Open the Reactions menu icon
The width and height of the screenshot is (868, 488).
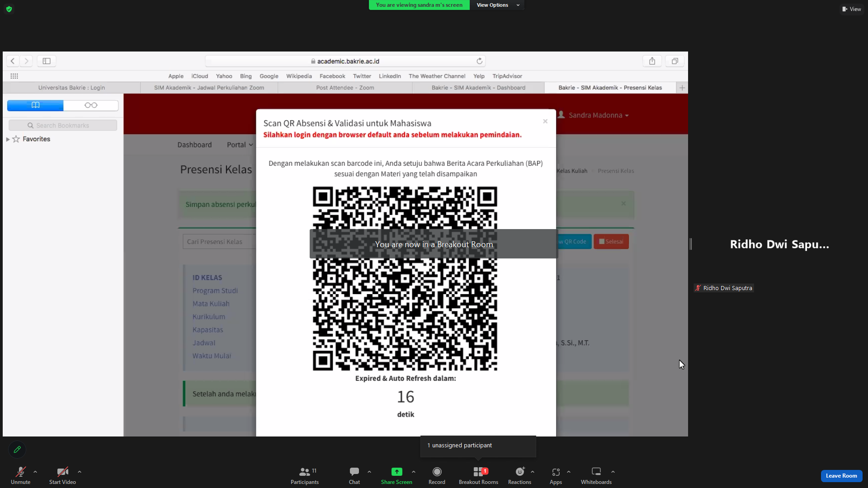point(520,472)
